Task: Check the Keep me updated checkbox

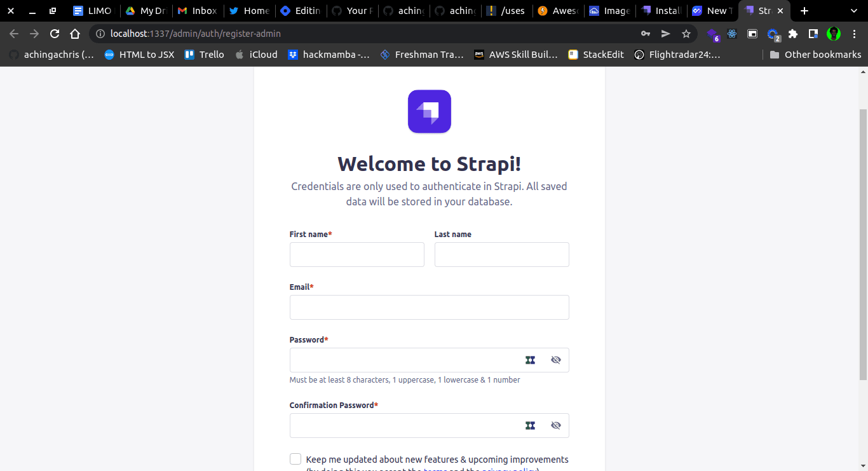Action: pos(295,459)
